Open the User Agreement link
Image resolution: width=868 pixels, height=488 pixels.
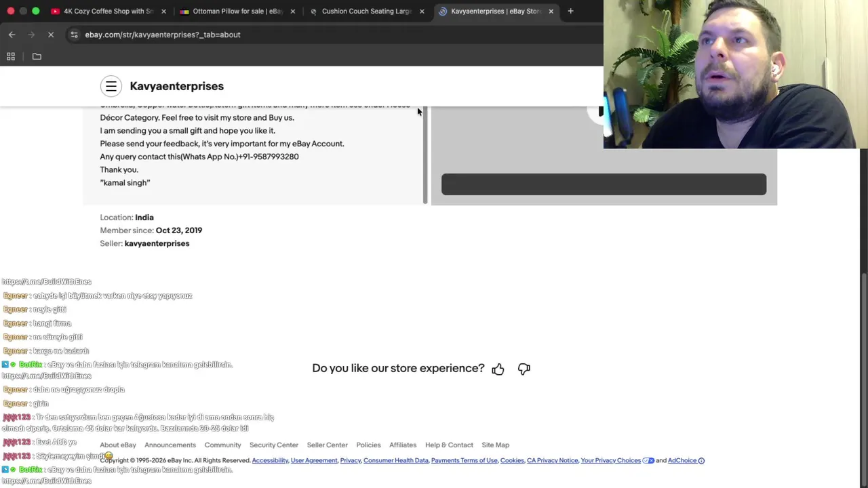point(314,461)
